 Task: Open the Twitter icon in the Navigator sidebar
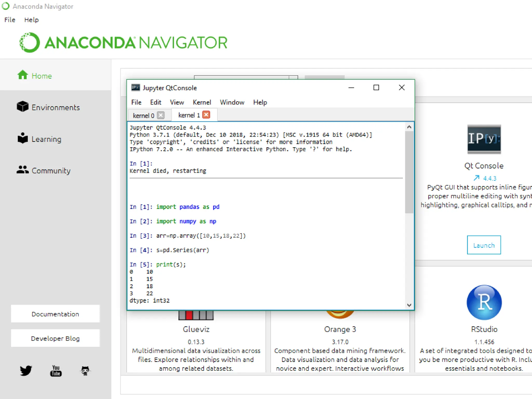tap(26, 371)
